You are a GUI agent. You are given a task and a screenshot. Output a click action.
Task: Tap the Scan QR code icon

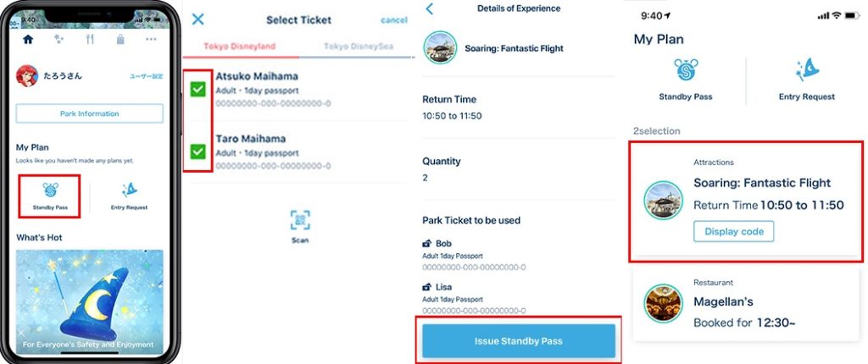click(300, 221)
